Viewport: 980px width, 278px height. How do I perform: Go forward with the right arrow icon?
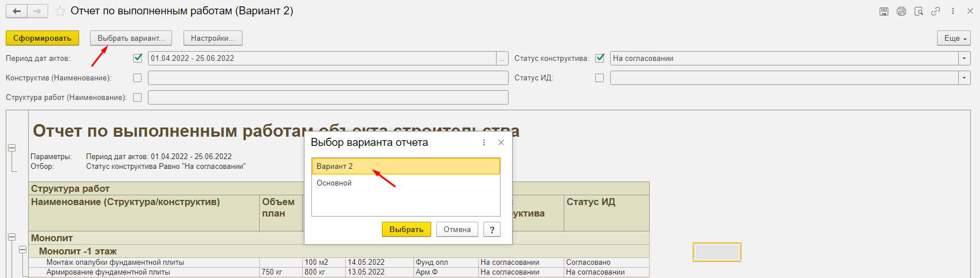pyautogui.click(x=37, y=11)
